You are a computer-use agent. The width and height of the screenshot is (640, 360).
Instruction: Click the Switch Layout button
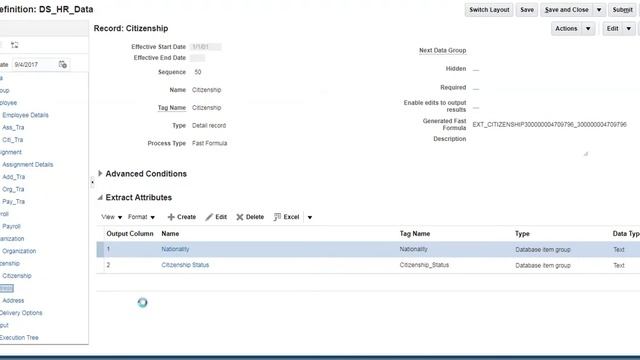(489, 10)
